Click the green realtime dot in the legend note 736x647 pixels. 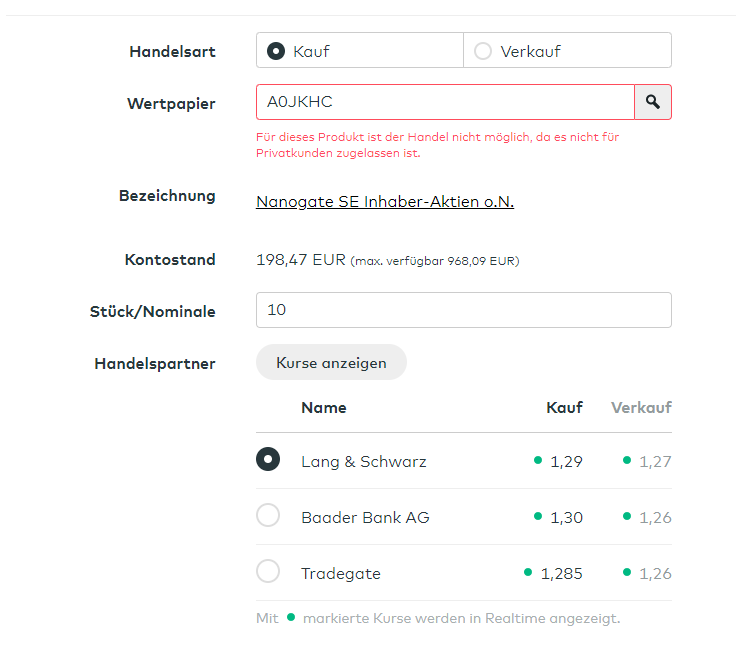pos(291,617)
